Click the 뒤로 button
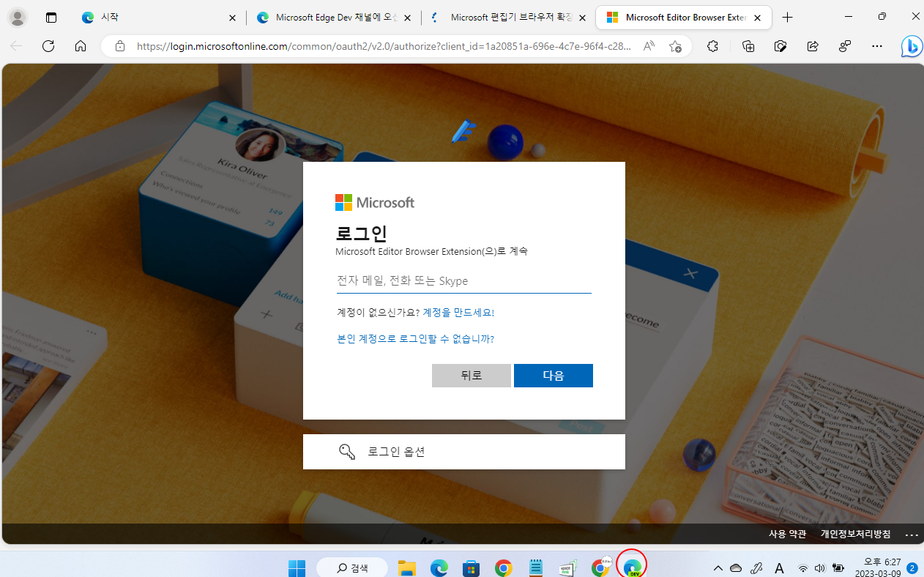This screenshot has height=577, width=924. coord(472,376)
